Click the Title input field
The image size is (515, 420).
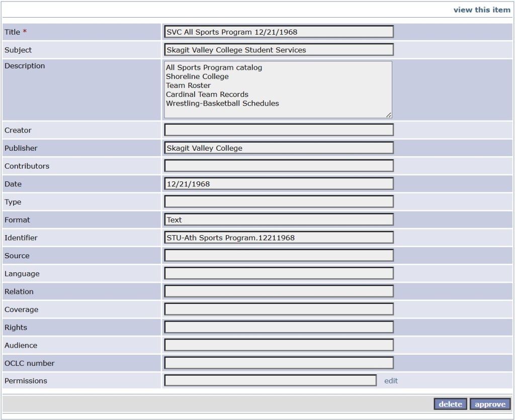(x=278, y=32)
